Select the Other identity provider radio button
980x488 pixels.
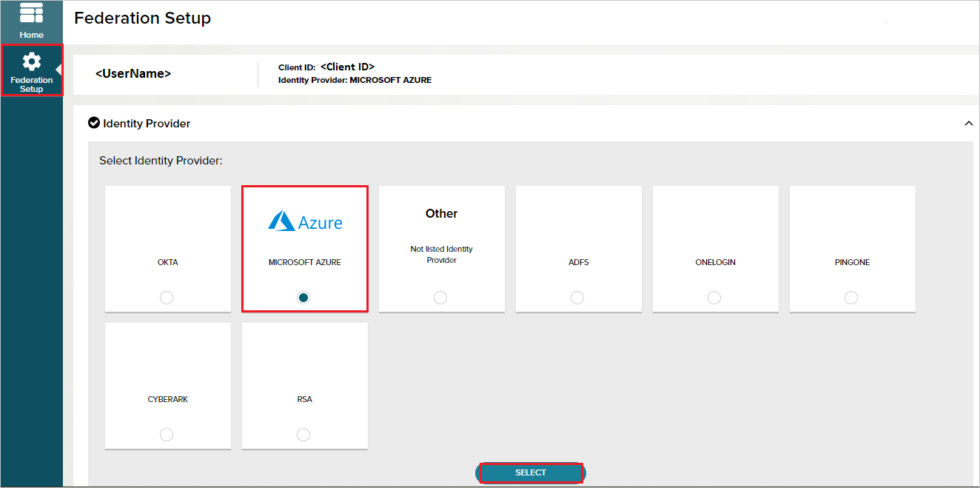[x=440, y=298]
